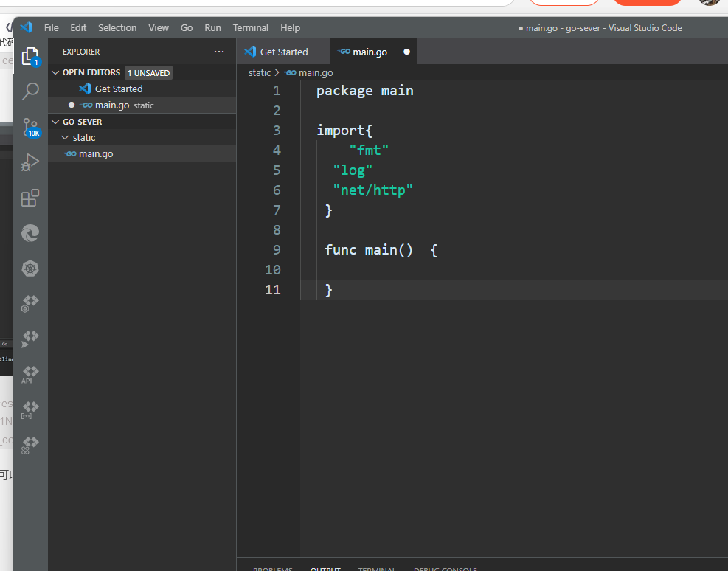
Task: Switch to the Get Started tab
Action: [x=283, y=52]
